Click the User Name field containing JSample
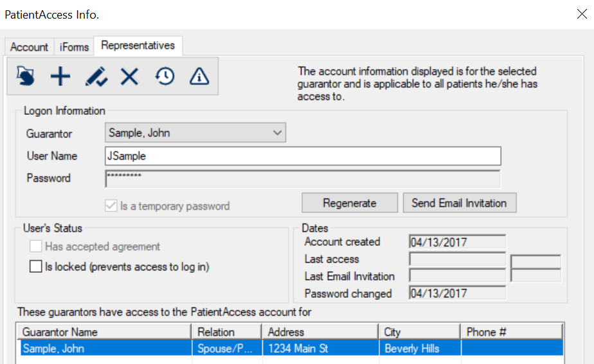The width and height of the screenshot is (594, 364). tap(303, 156)
